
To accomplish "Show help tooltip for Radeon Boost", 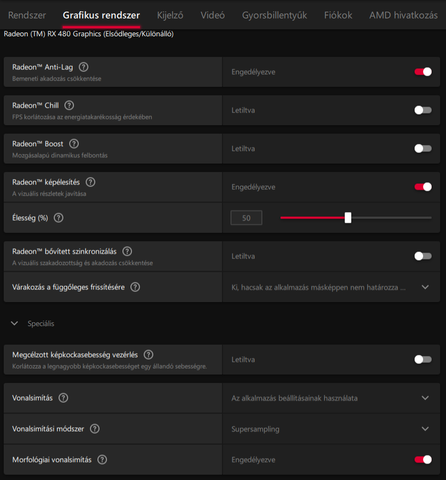I will pos(74,144).
